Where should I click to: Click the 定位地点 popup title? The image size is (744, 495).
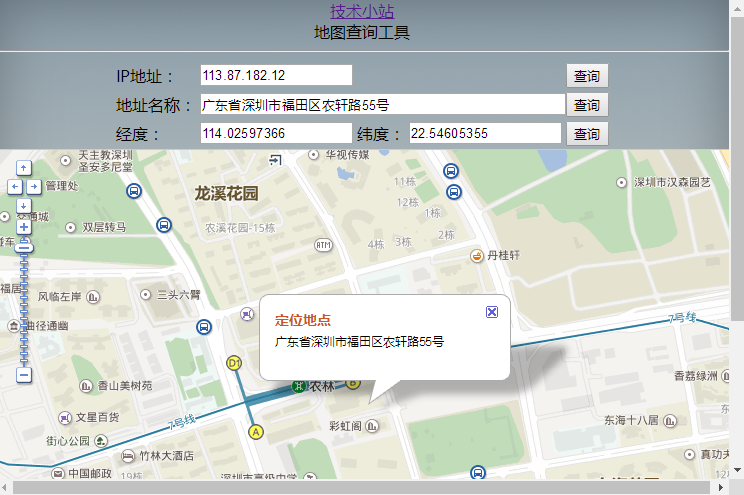click(303, 320)
